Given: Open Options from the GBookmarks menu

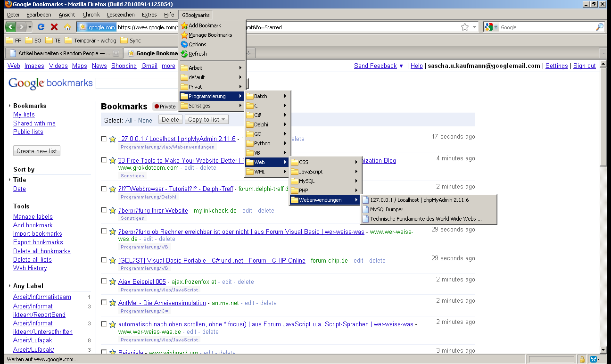Looking at the screenshot, I should pos(212,44).
